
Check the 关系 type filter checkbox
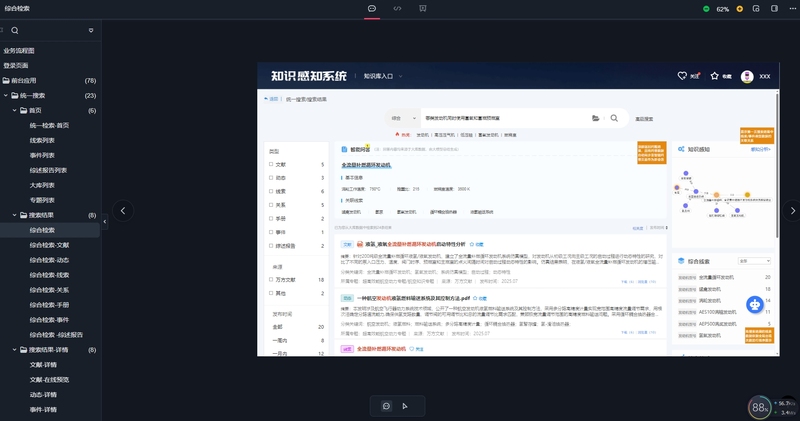pos(271,205)
